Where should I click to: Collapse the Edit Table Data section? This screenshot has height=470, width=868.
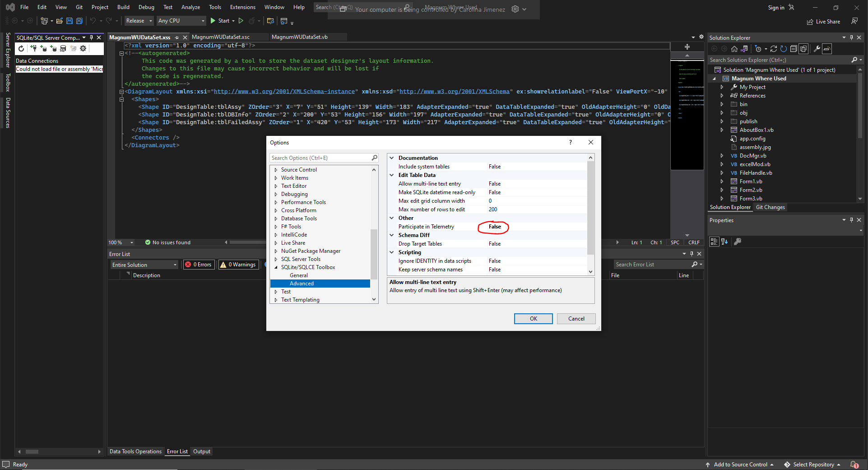391,175
